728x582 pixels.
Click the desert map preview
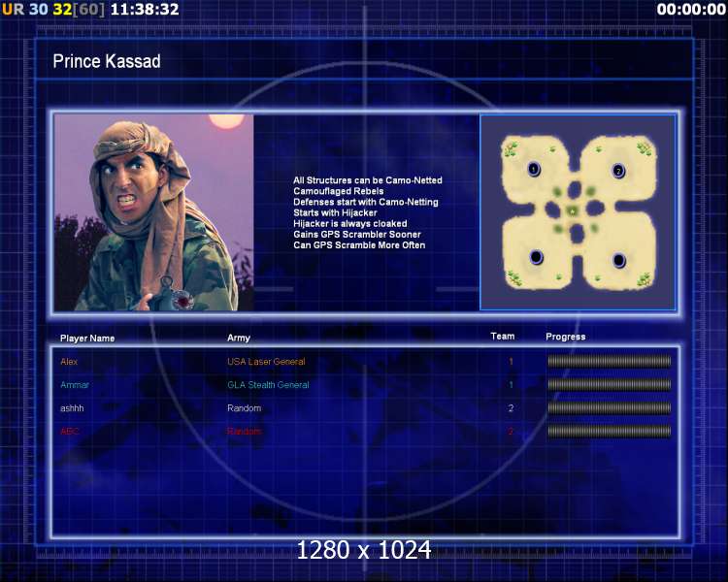point(579,212)
